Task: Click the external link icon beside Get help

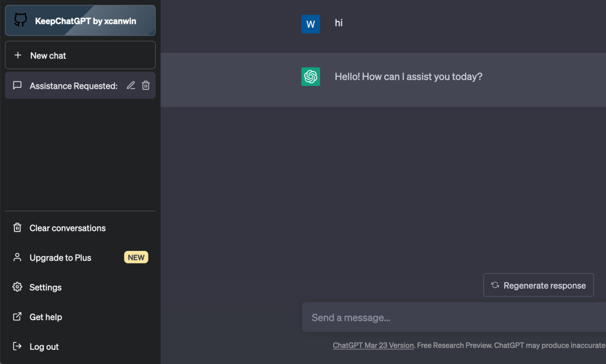Action: [x=18, y=317]
